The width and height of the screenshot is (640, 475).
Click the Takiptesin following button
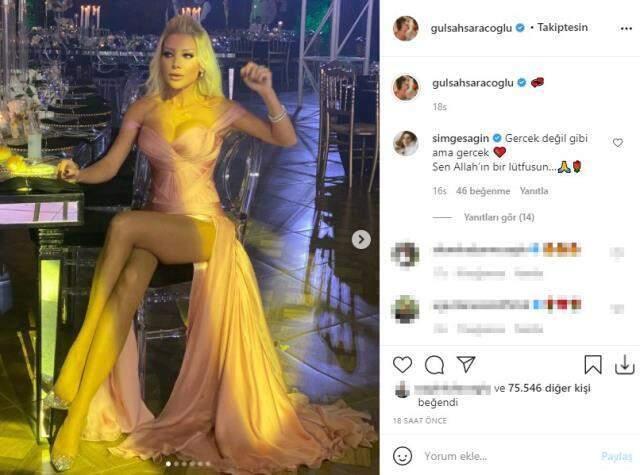pyautogui.click(x=562, y=27)
